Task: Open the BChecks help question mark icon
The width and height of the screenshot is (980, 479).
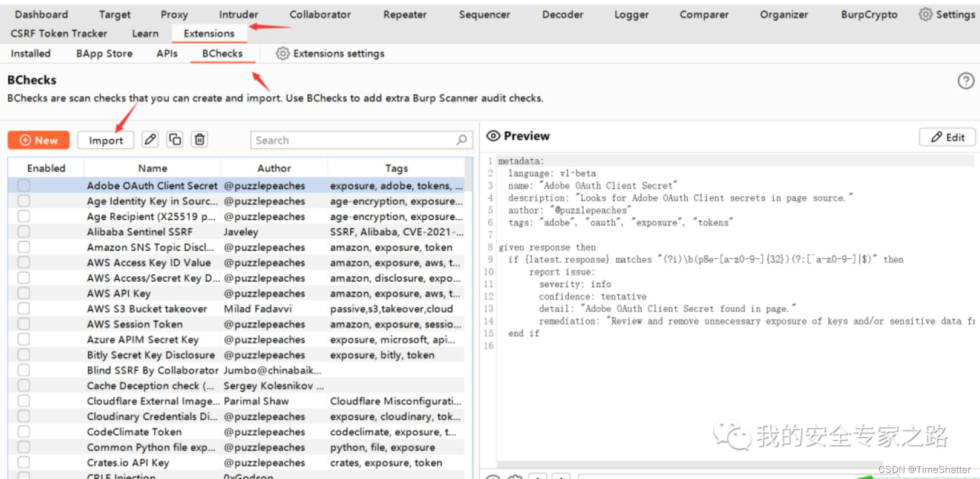Action: (x=966, y=81)
